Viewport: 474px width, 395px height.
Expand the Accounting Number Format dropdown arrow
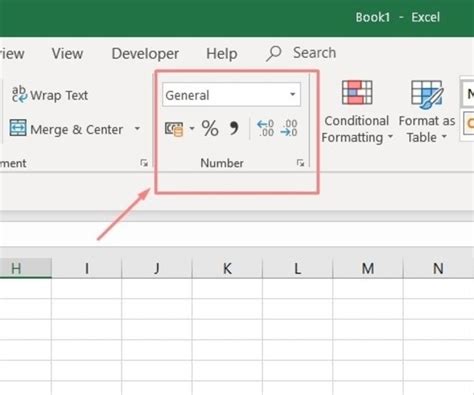192,128
